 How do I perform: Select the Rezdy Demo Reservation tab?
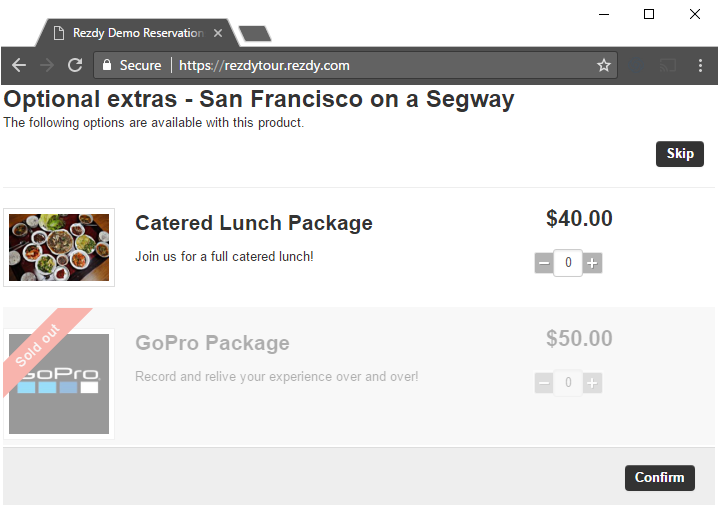(x=137, y=33)
